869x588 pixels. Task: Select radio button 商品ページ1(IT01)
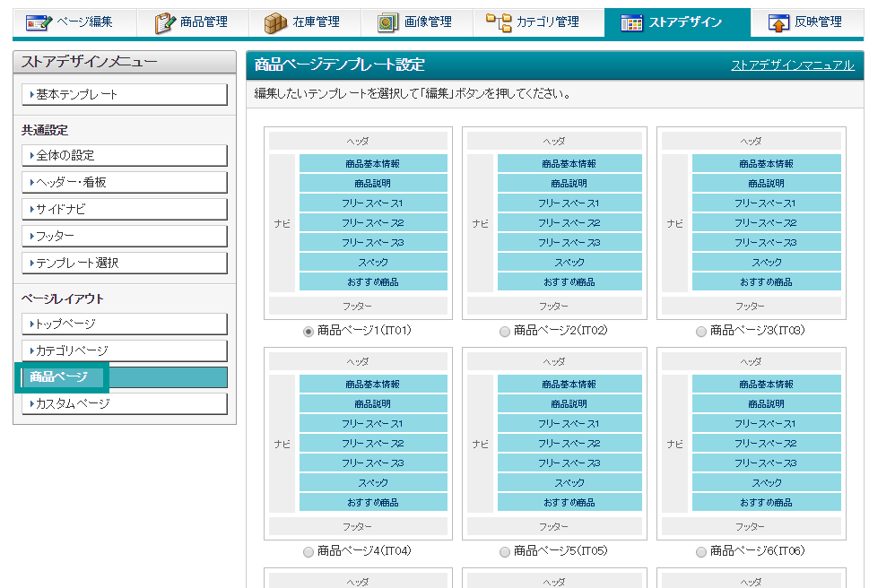click(x=308, y=332)
